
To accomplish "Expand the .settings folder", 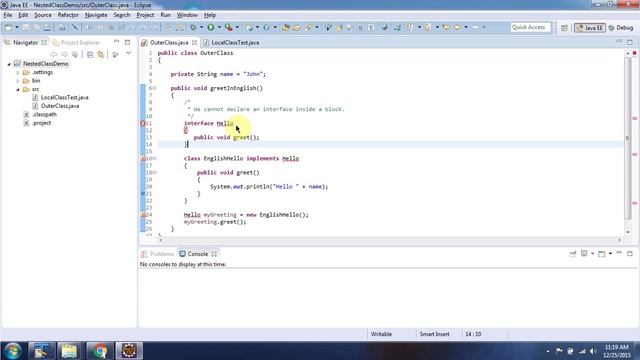I will pyautogui.click(x=18, y=73).
